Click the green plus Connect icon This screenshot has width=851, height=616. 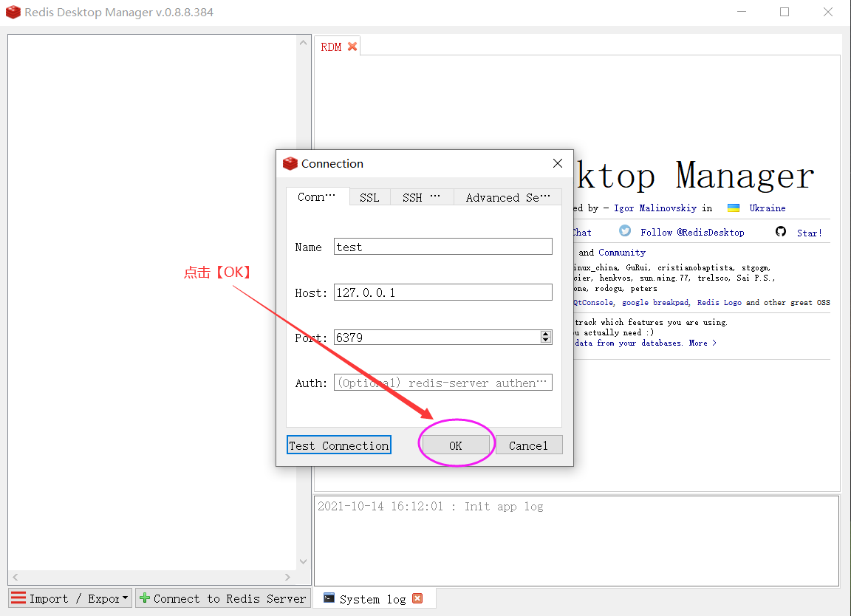(144, 598)
